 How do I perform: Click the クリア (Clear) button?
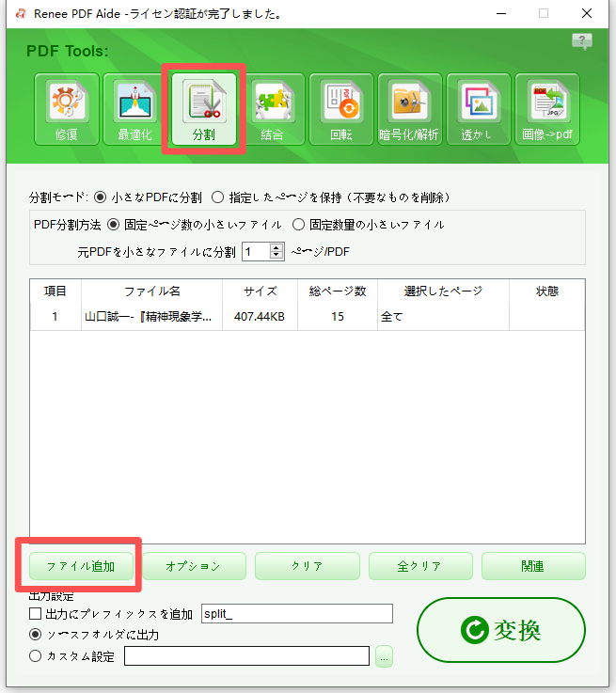click(x=308, y=566)
